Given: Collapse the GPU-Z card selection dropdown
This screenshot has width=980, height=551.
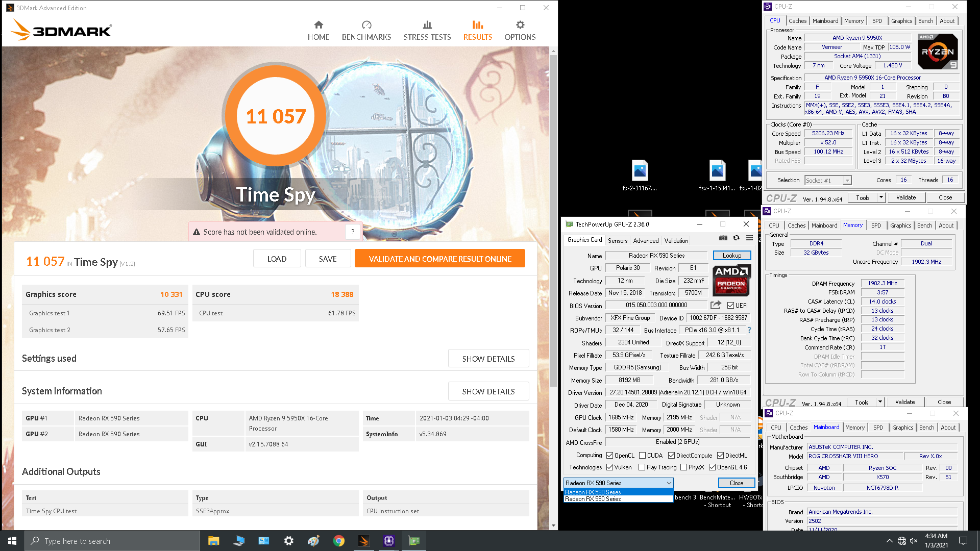Looking at the screenshot, I should pos(669,483).
